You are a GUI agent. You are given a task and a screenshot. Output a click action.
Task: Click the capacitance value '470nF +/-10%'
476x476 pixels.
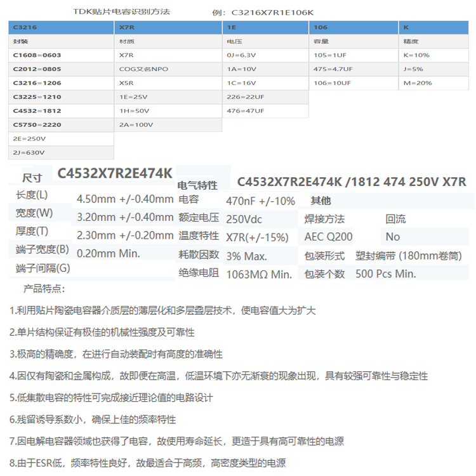(260, 201)
